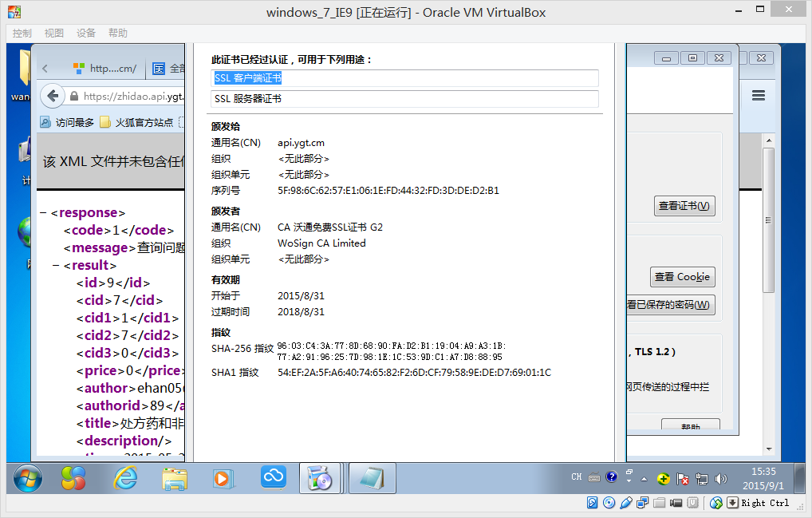Show hidden tray icons arrow
Image resolution: width=812 pixels, height=518 pixels.
tap(644, 479)
